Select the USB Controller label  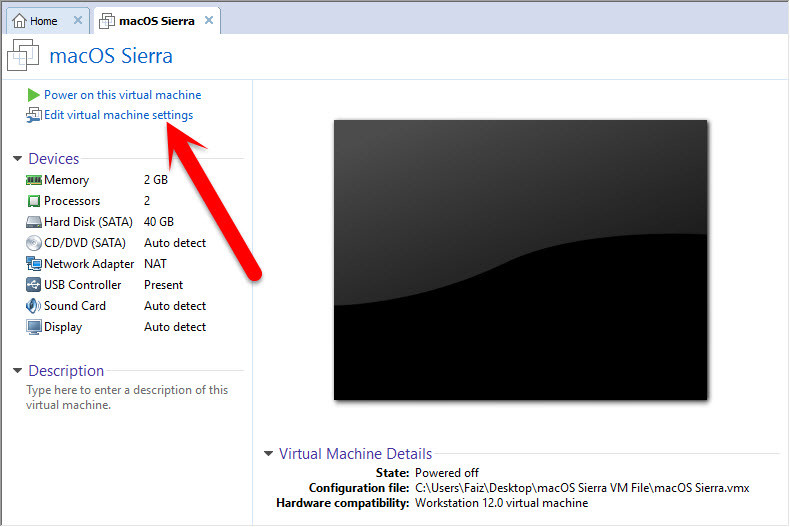[83, 285]
